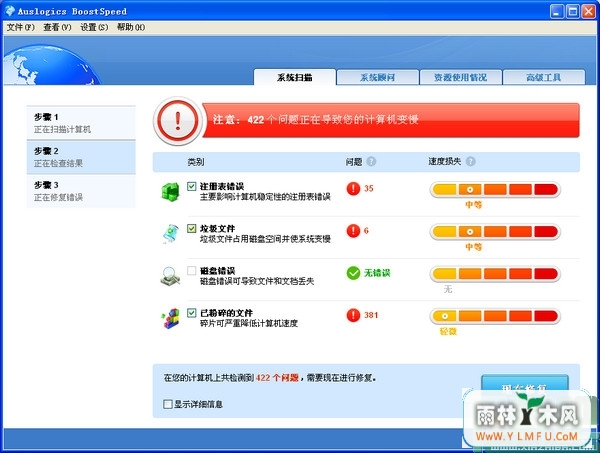Click the 轻微 speed loss label
This screenshot has width=600, height=453.
click(448, 331)
